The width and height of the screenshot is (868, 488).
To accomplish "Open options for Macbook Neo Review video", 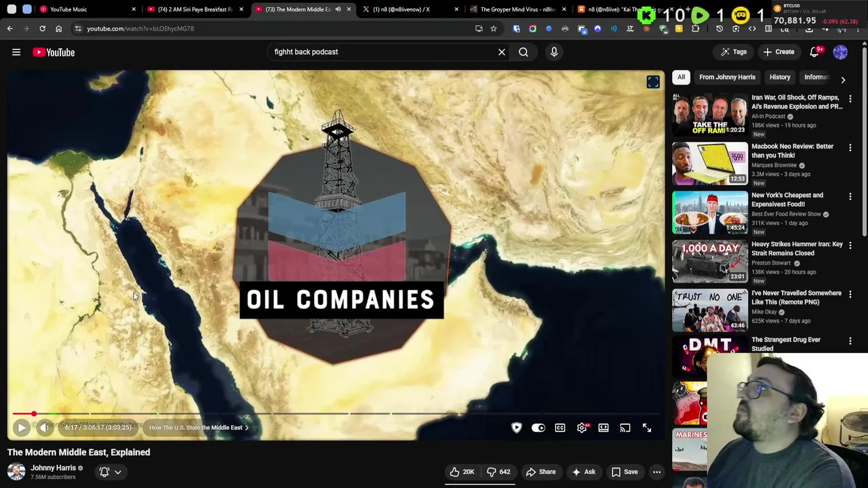I will (850, 148).
